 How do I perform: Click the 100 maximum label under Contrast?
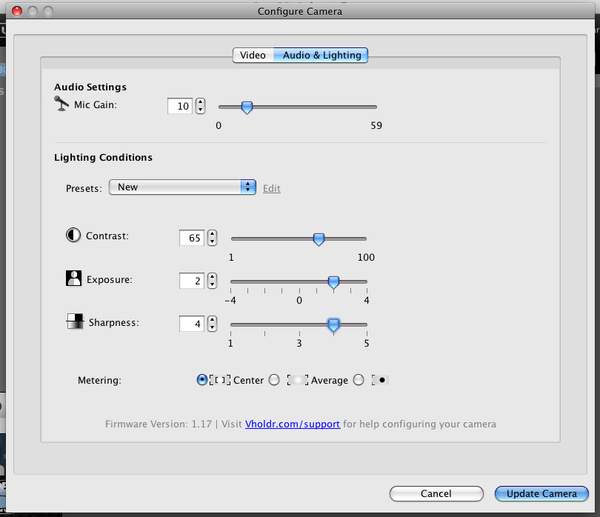coord(366,257)
